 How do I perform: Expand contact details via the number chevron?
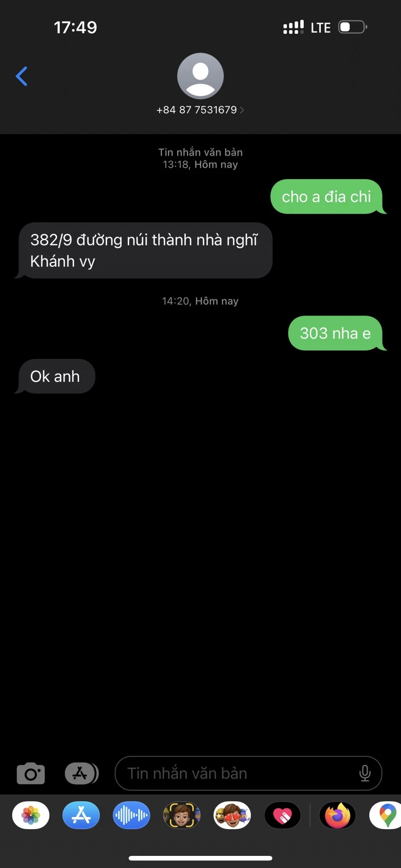[x=242, y=110]
